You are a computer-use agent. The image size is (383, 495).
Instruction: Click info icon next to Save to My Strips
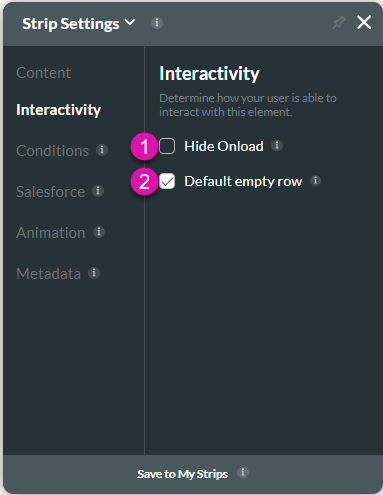243,472
